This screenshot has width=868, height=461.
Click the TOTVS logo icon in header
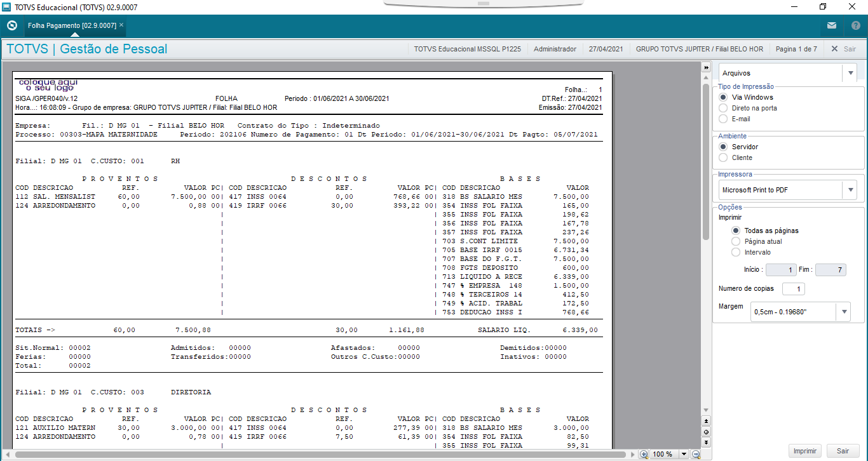pos(11,25)
